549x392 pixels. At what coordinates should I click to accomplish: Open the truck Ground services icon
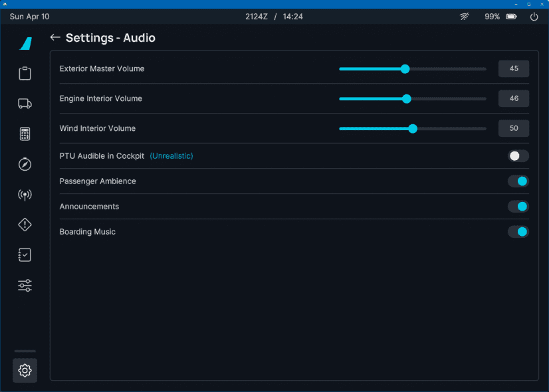pyautogui.click(x=25, y=104)
